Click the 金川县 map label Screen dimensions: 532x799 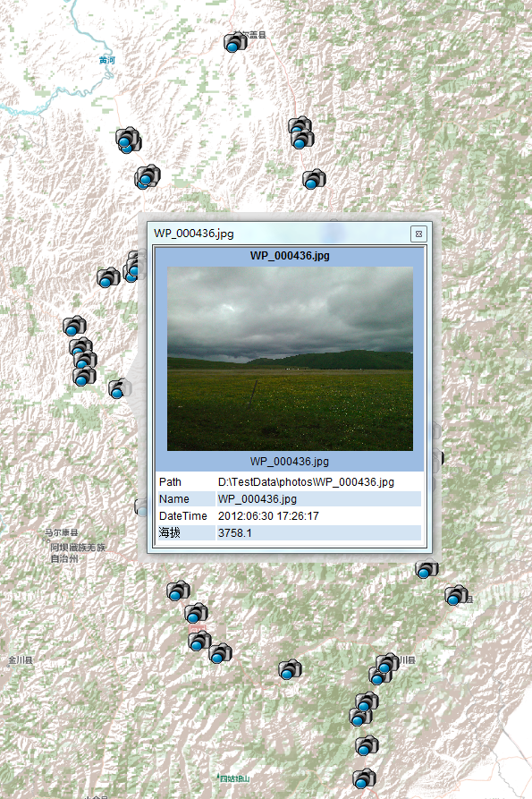21,660
